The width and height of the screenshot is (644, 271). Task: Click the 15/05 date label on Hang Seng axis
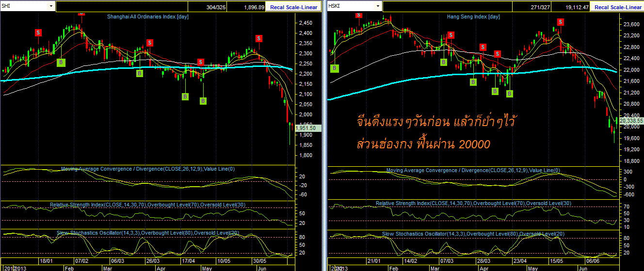(556, 260)
